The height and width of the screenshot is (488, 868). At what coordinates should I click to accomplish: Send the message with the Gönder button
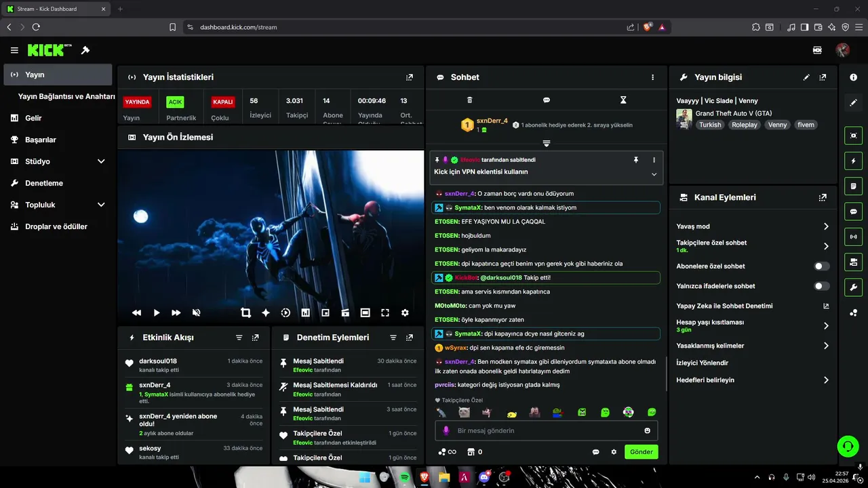pyautogui.click(x=642, y=452)
